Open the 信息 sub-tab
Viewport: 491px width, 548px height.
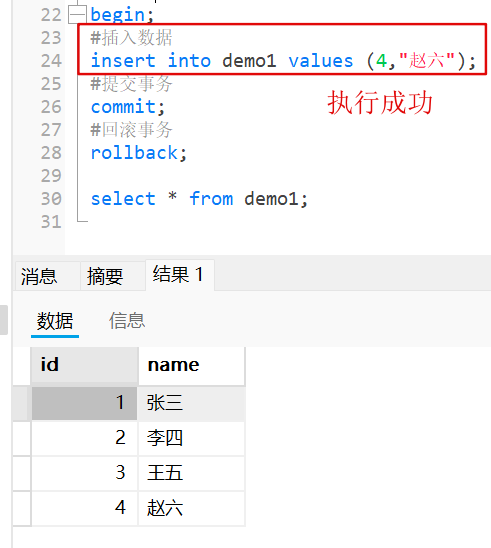pyautogui.click(x=127, y=320)
